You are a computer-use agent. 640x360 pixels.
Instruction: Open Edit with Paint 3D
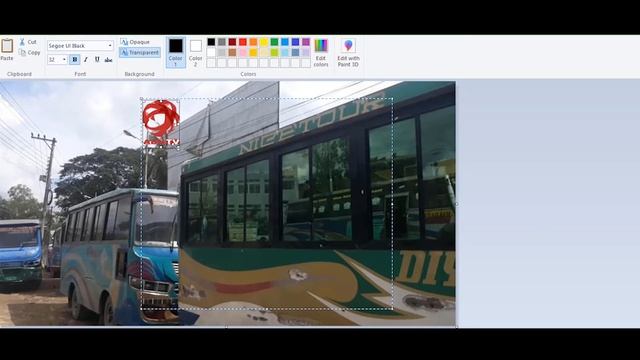click(x=348, y=52)
